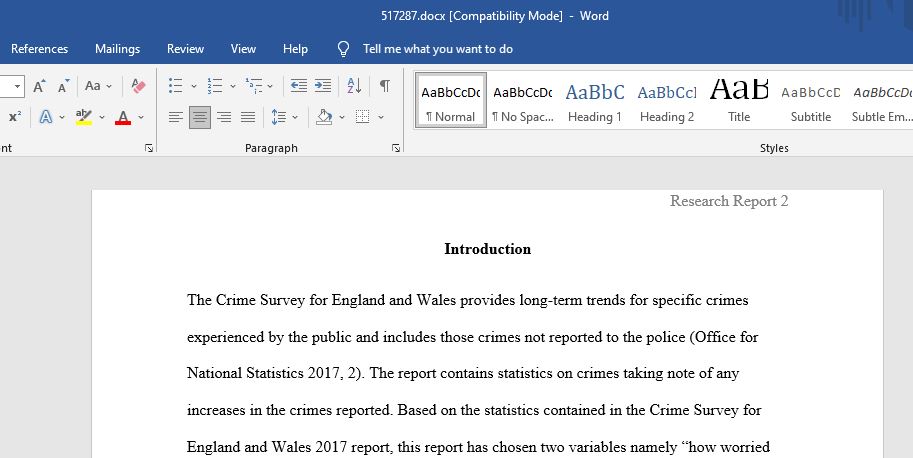Sort the selected text alphabetically

pyautogui.click(x=354, y=86)
